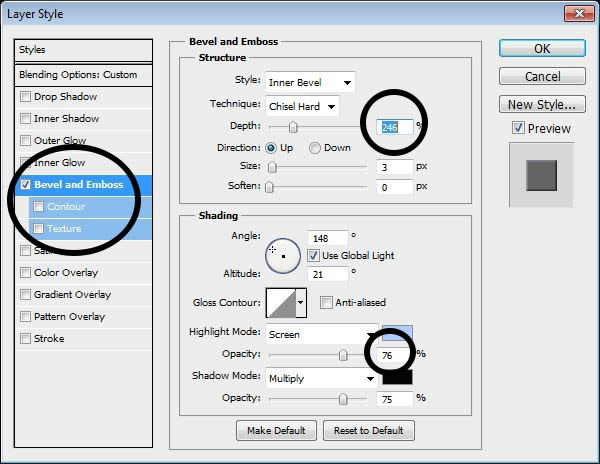The height and width of the screenshot is (464, 600).
Task: Select the Pattern Overlay effect label
Action: [x=69, y=317]
